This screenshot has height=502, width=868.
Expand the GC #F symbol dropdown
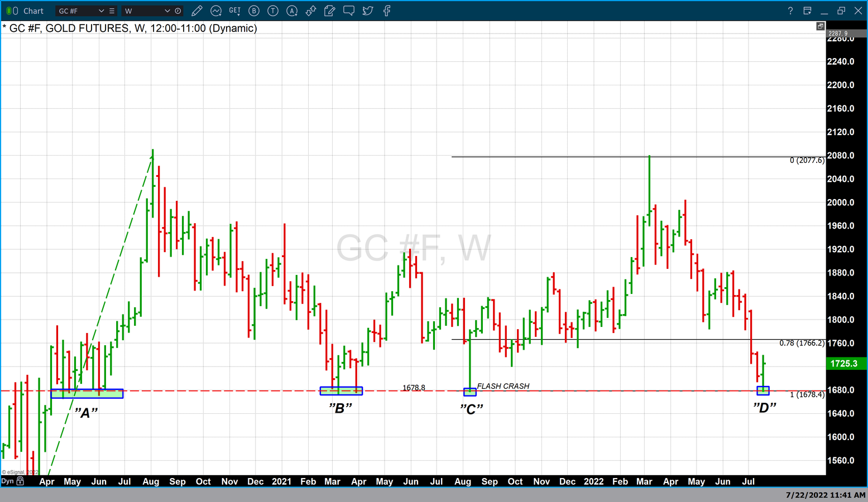(101, 11)
